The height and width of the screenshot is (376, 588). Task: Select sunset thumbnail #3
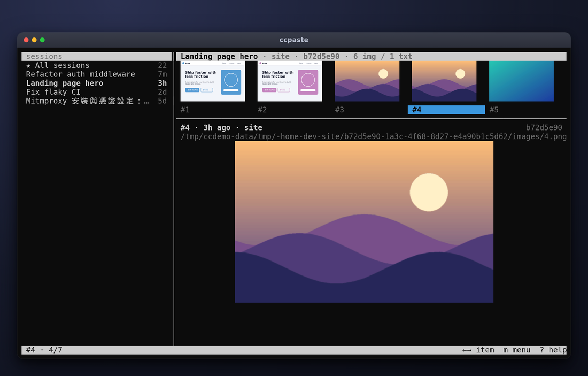(367, 81)
